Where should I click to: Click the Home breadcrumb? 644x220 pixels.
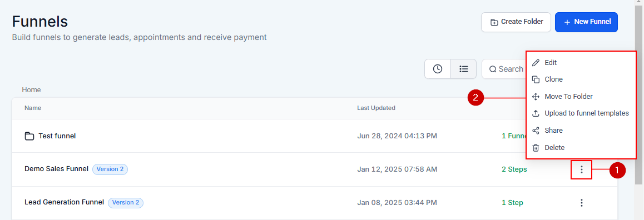(31, 90)
